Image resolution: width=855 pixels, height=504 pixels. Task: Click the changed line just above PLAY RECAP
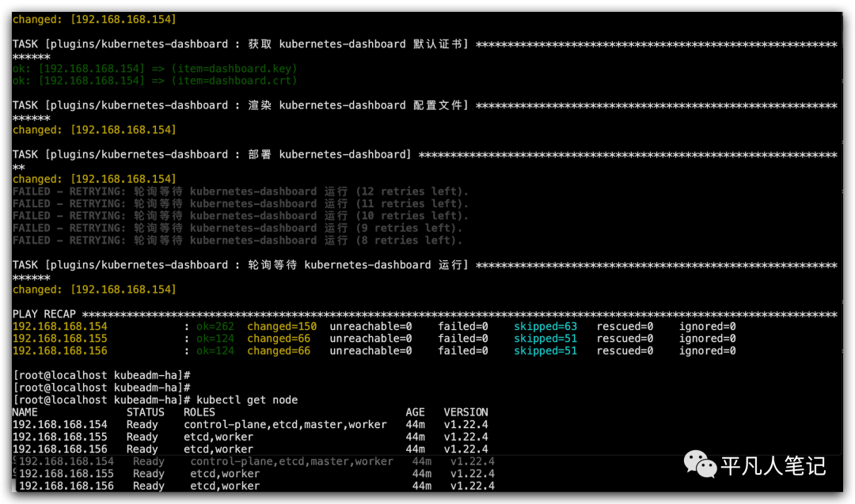(x=94, y=290)
